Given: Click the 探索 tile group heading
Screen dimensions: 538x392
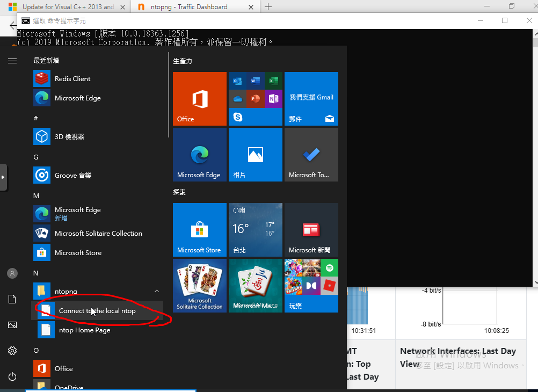Looking at the screenshot, I should pos(179,192).
